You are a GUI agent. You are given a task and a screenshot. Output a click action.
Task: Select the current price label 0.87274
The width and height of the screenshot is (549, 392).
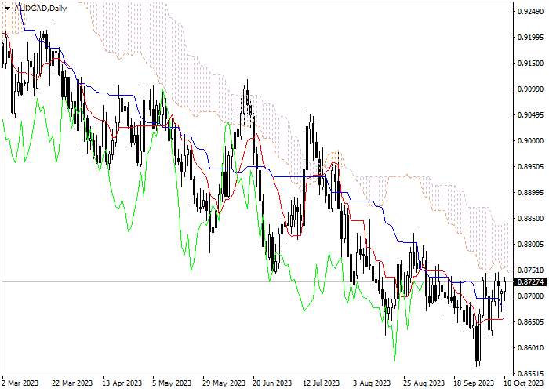click(x=530, y=281)
